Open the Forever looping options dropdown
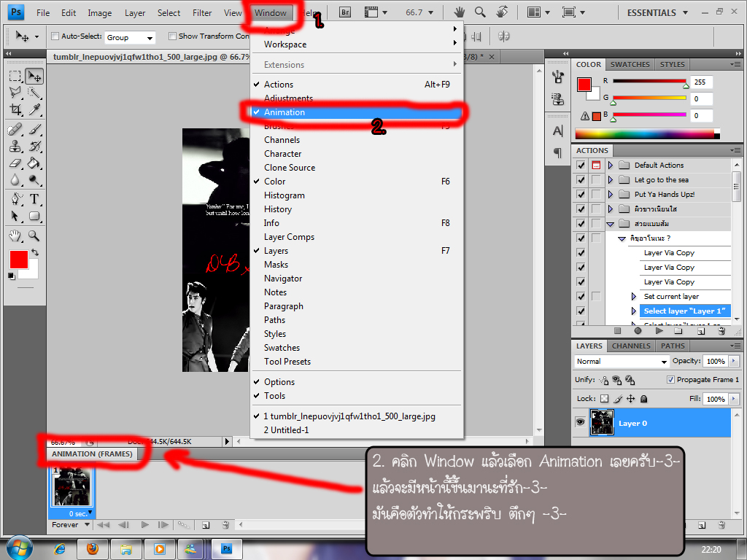 click(x=71, y=525)
